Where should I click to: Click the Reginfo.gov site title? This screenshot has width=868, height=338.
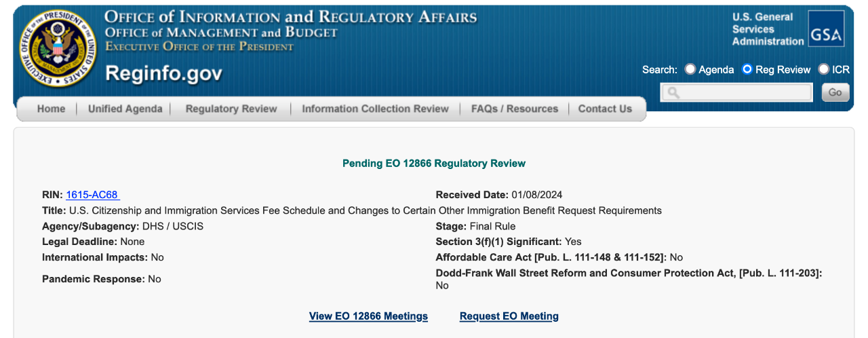(x=163, y=73)
